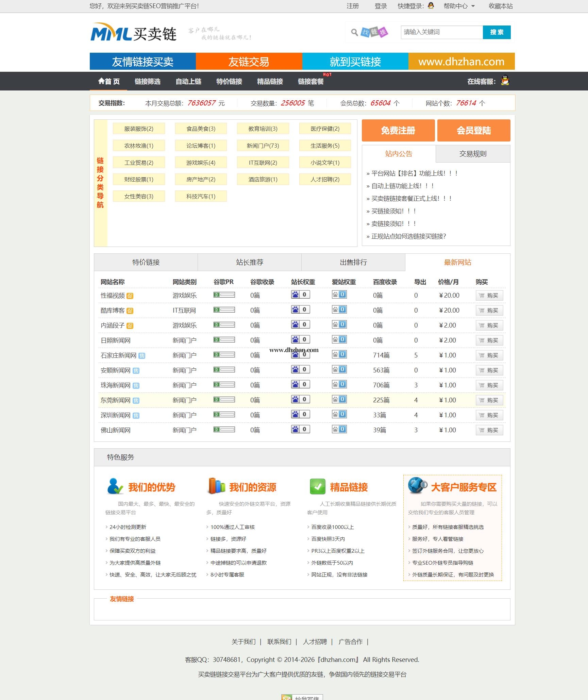The height and width of the screenshot is (700, 588).
Task: Open the 新闻门户(73) category link
Action: click(263, 146)
